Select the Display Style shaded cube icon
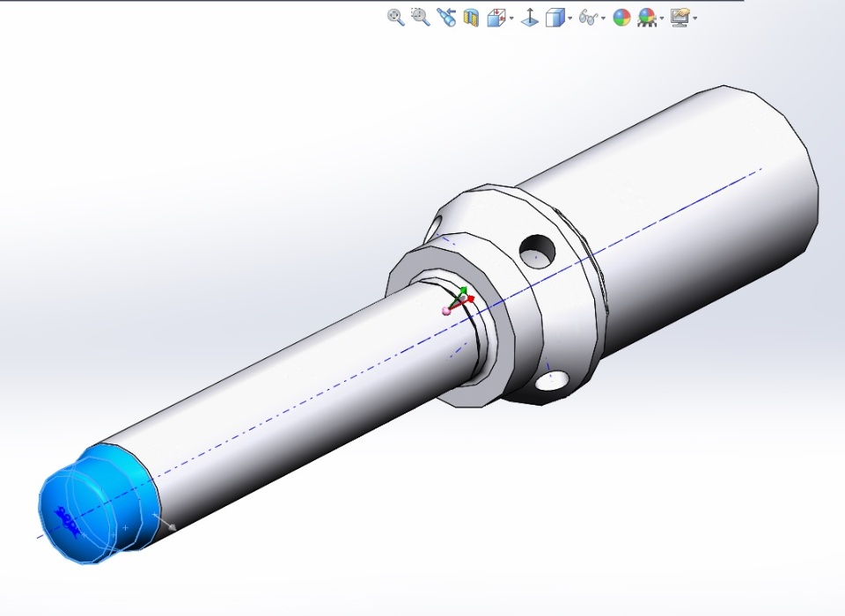The width and height of the screenshot is (845, 616). tap(555, 18)
